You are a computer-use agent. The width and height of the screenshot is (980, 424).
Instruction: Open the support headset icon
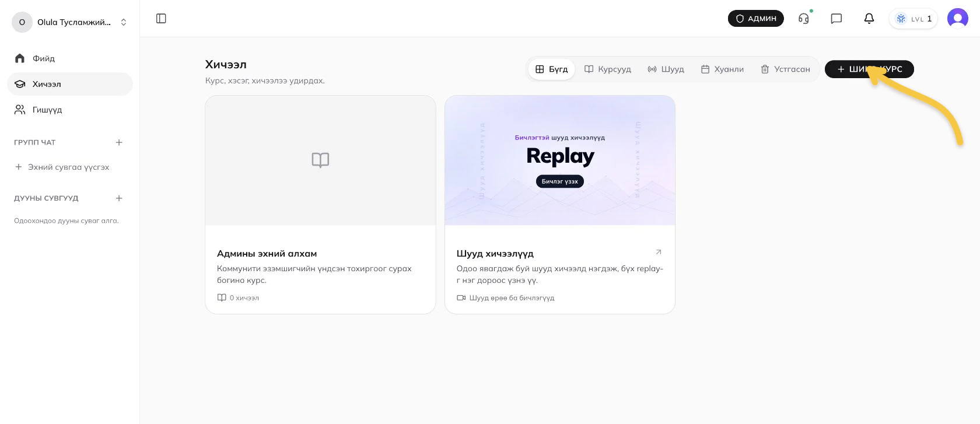tap(804, 19)
